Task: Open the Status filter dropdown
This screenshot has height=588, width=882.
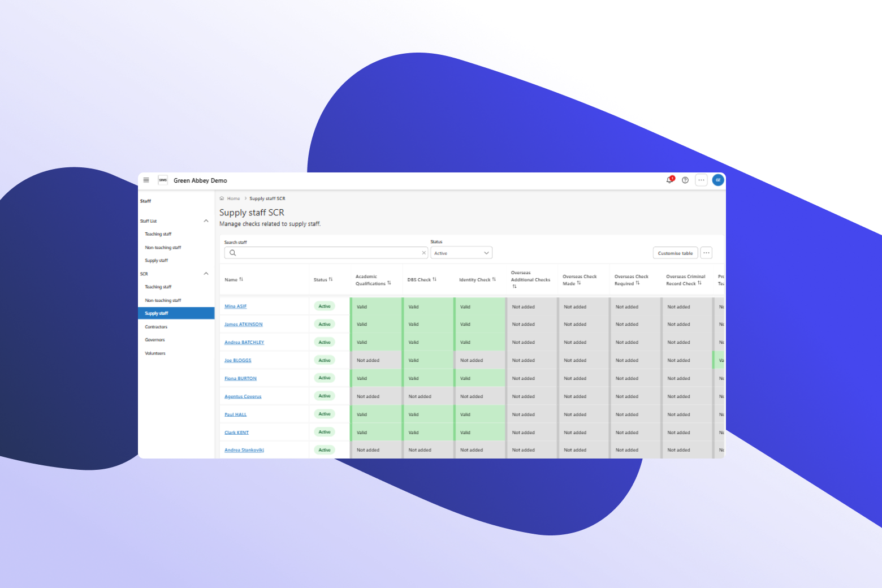Action: 461,253
